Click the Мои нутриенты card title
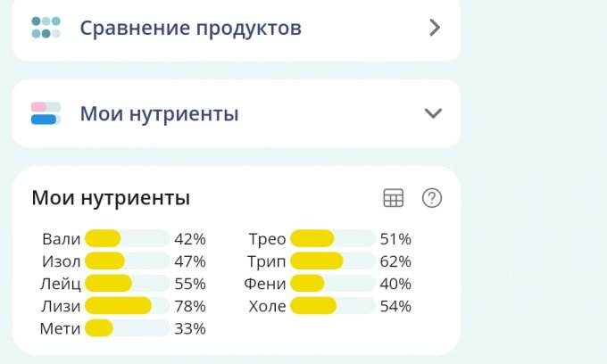Image resolution: width=607 pixels, height=364 pixels. click(x=111, y=198)
